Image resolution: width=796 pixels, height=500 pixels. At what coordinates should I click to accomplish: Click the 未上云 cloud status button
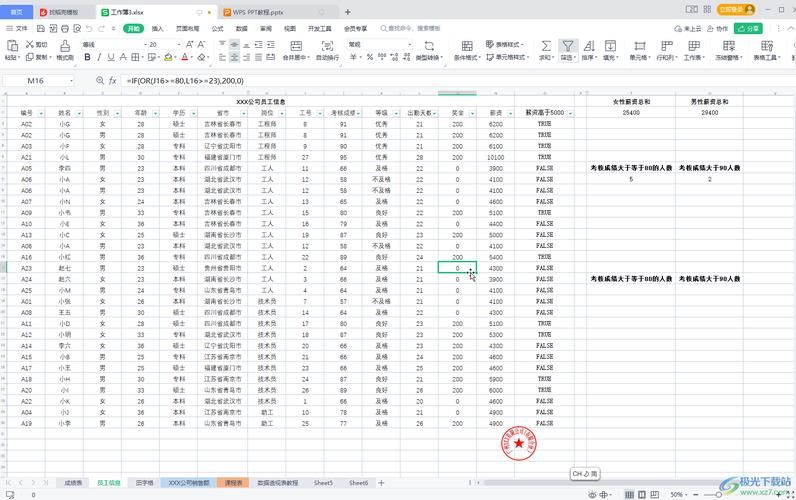tap(687, 28)
